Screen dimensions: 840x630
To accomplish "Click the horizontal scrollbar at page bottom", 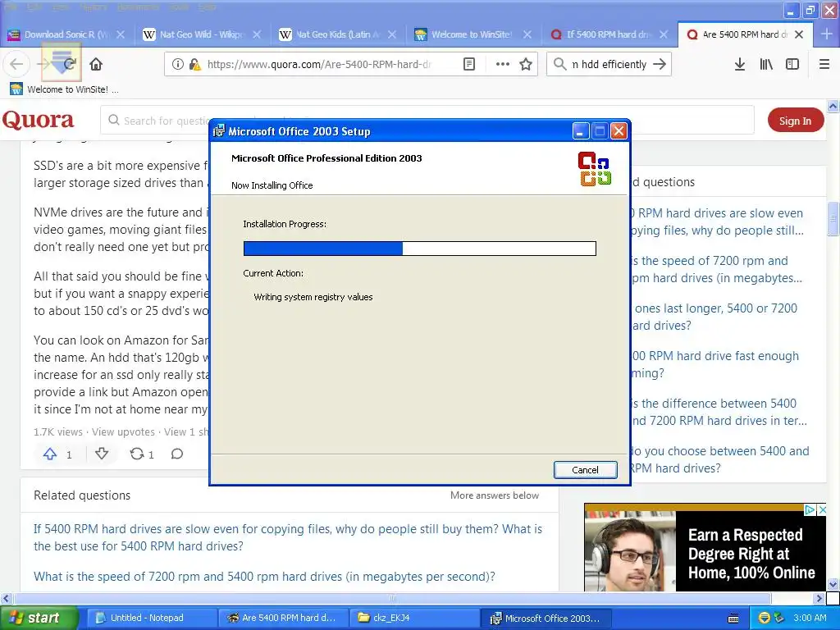I will pos(392,598).
